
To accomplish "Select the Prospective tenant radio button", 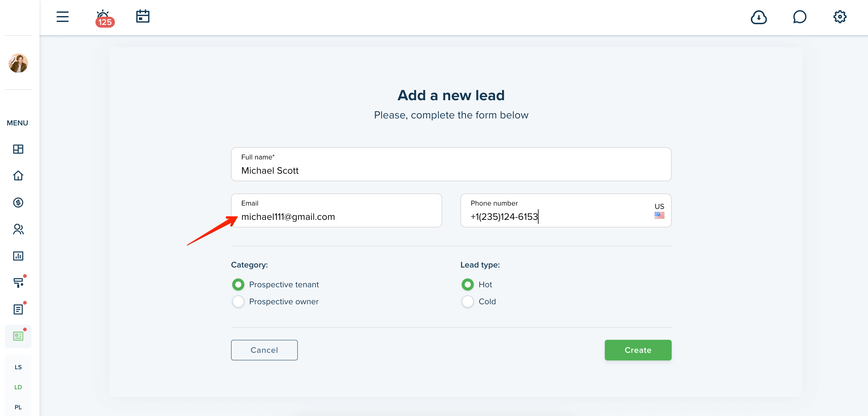I will 238,285.
